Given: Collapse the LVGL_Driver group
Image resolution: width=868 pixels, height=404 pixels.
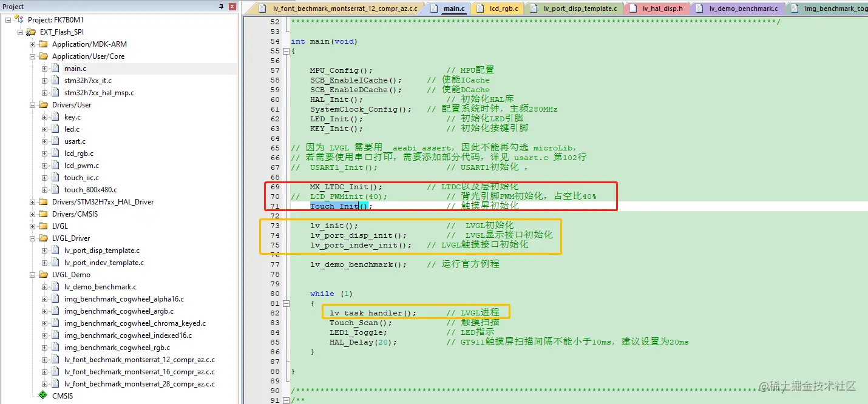Looking at the screenshot, I should pos(32,238).
